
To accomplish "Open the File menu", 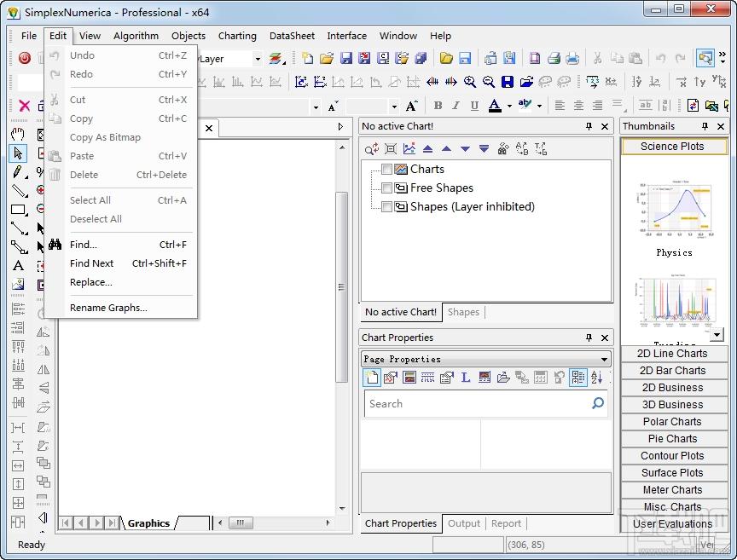I will (29, 36).
